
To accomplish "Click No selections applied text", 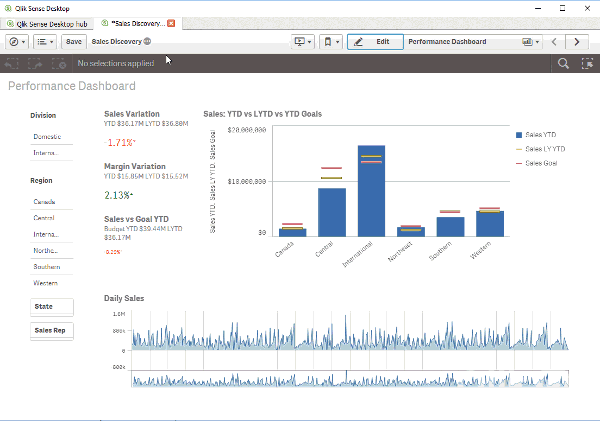I will coord(116,64).
